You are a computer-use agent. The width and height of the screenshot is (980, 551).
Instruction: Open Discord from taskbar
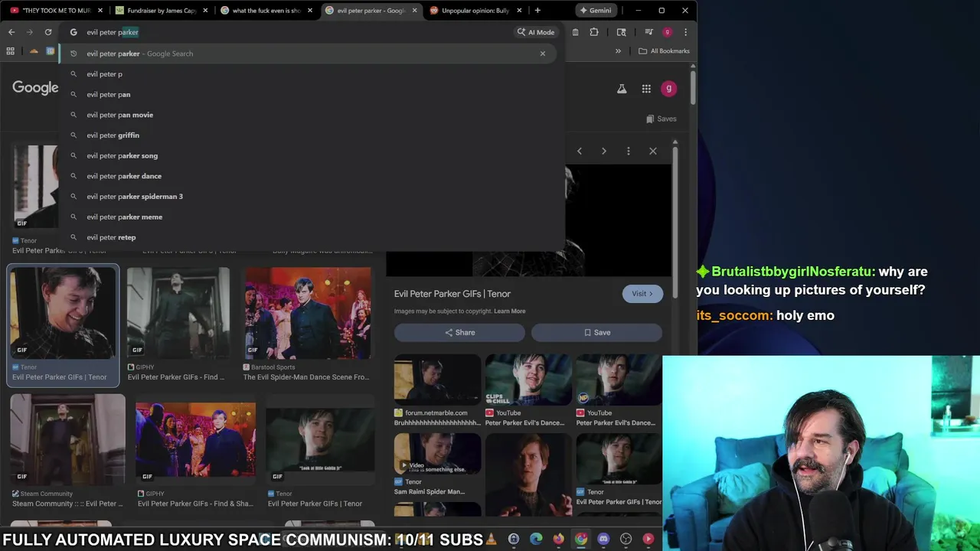click(603, 539)
